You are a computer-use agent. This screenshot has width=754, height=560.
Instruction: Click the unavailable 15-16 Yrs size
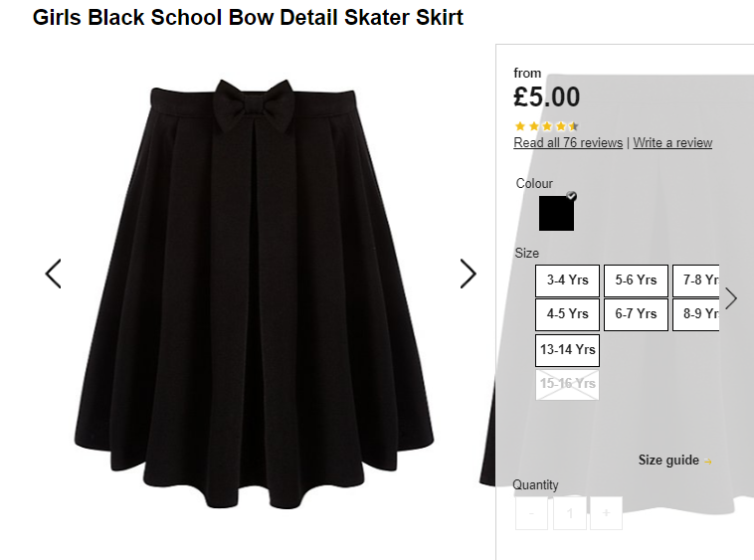click(x=567, y=384)
